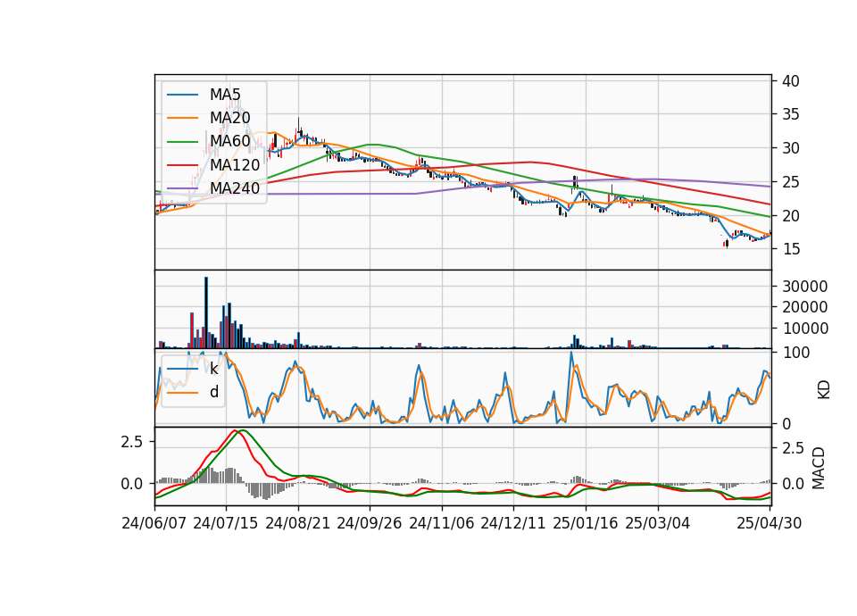Click the green MA60 legend line
The image size is (857, 616).
coord(182,141)
